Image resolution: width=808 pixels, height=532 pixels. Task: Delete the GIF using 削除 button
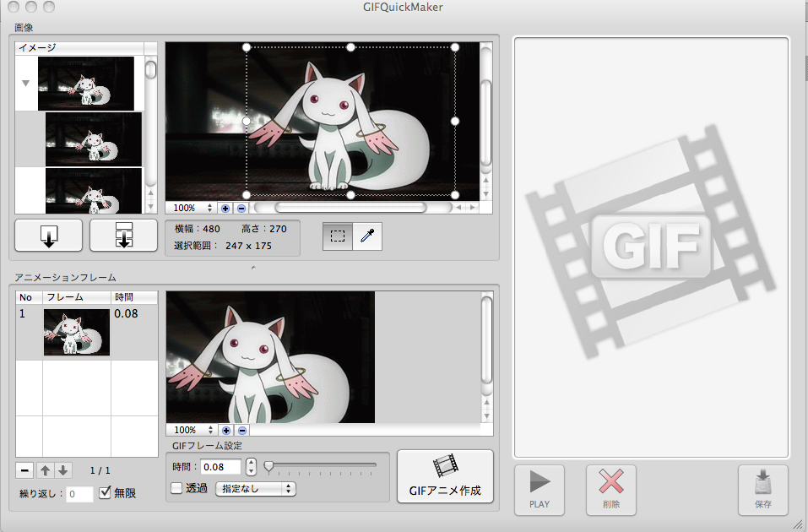(x=611, y=490)
